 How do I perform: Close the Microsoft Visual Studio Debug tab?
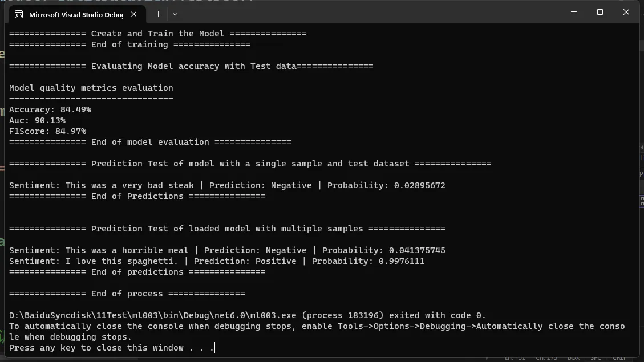click(x=134, y=14)
